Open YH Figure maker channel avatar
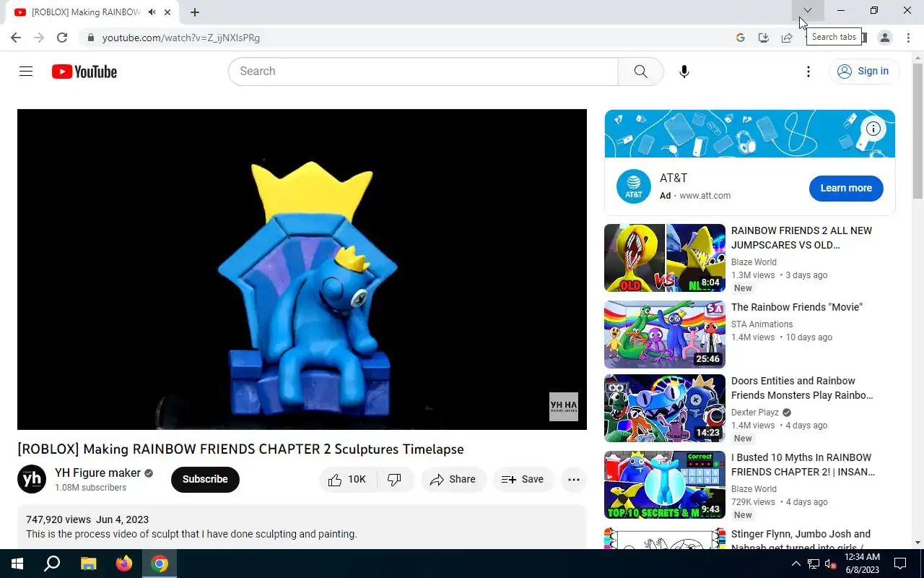The image size is (924, 578). click(x=32, y=480)
